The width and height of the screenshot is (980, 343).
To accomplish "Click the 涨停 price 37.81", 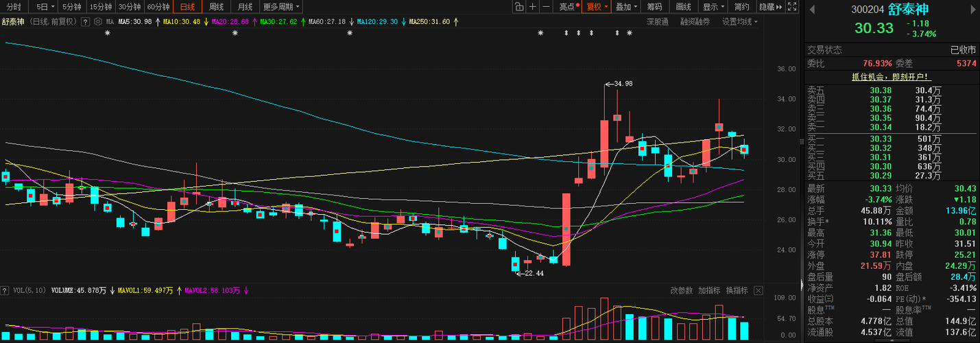I will (x=880, y=255).
